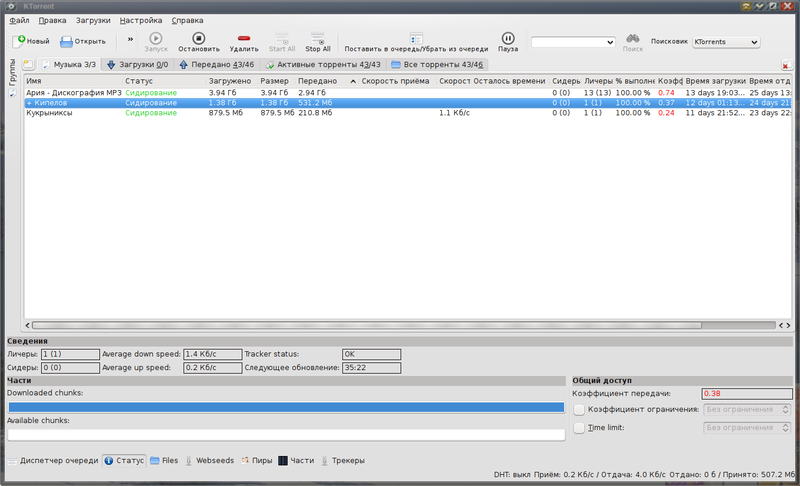Viewport: 800px width, 486px height.
Task: Open the Загрузки menu
Action: point(93,20)
